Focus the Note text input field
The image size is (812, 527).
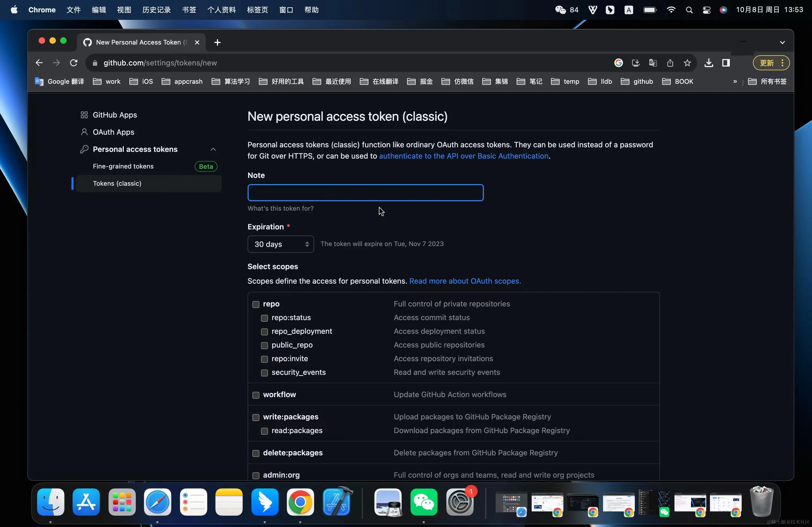[365, 193]
